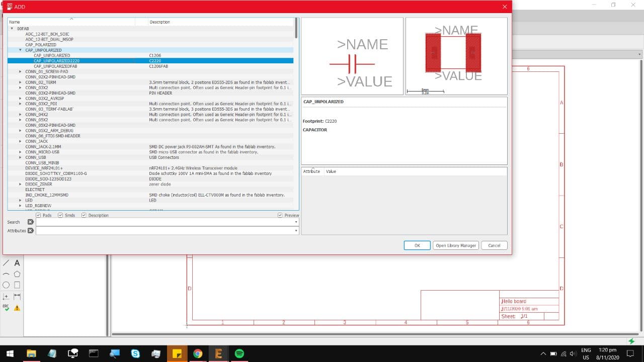Viewport: 644px width, 362px height.
Task: Select the Dimension tool
Action: [x=17, y=297]
